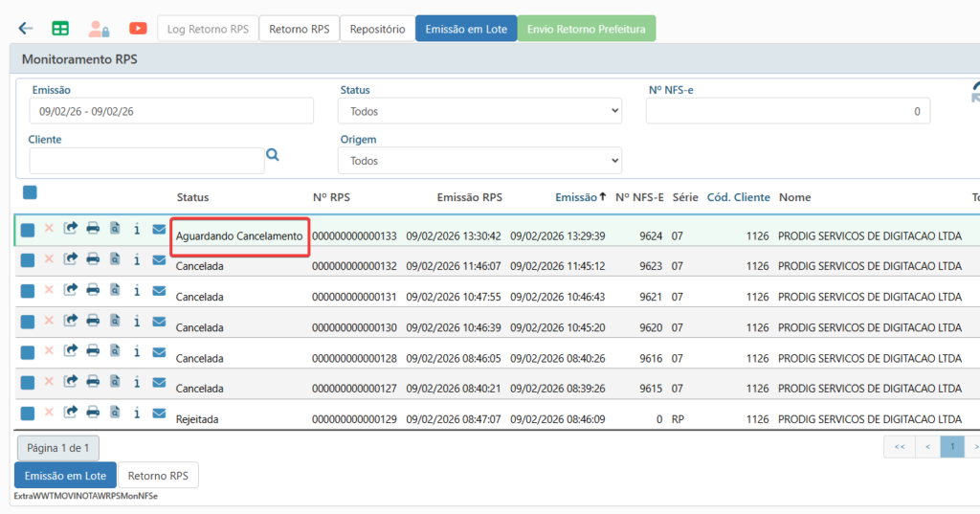
Task: Click info icon for RPS 000000000000131
Action: point(137,290)
